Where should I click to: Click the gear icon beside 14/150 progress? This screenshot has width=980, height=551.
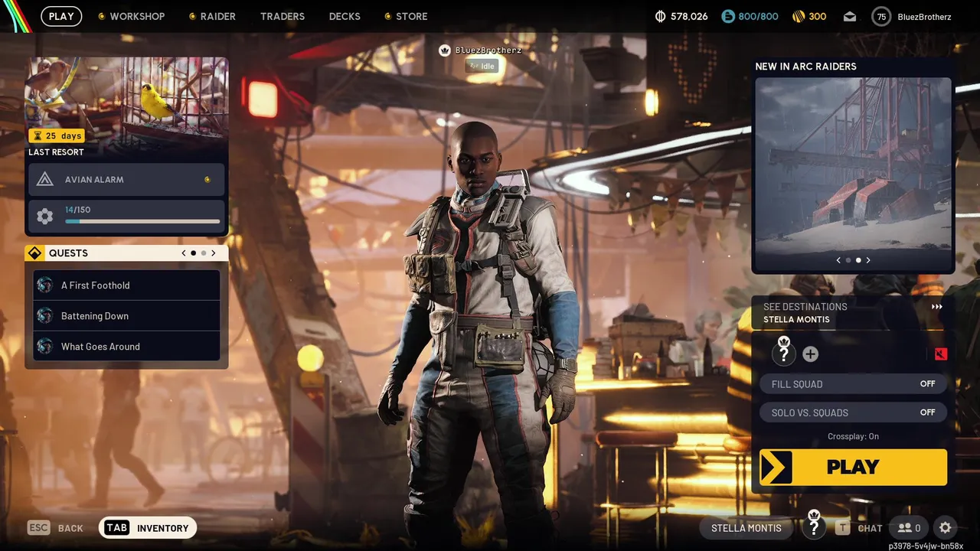pyautogui.click(x=45, y=217)
